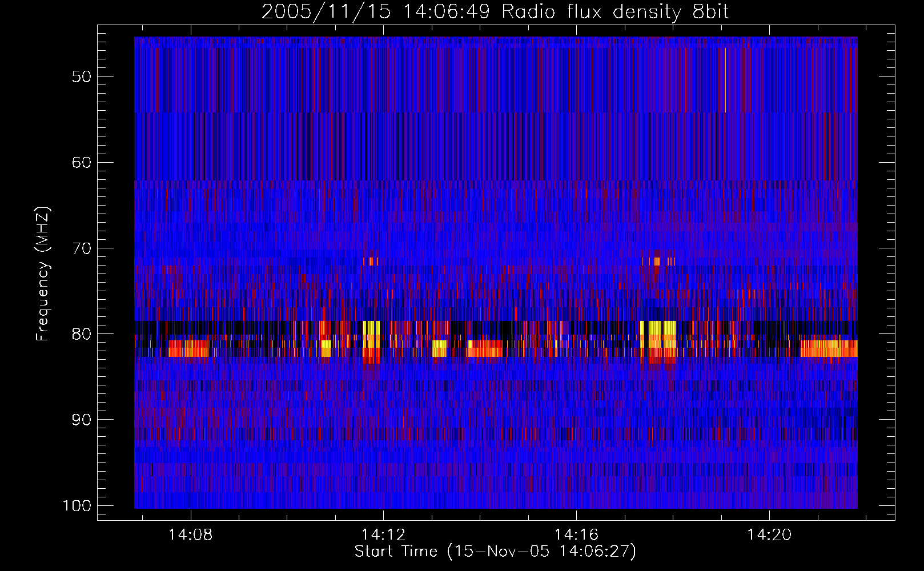Click the 14:12 time tick label
The height and width of the screenshot is (571, 924).
383,534
